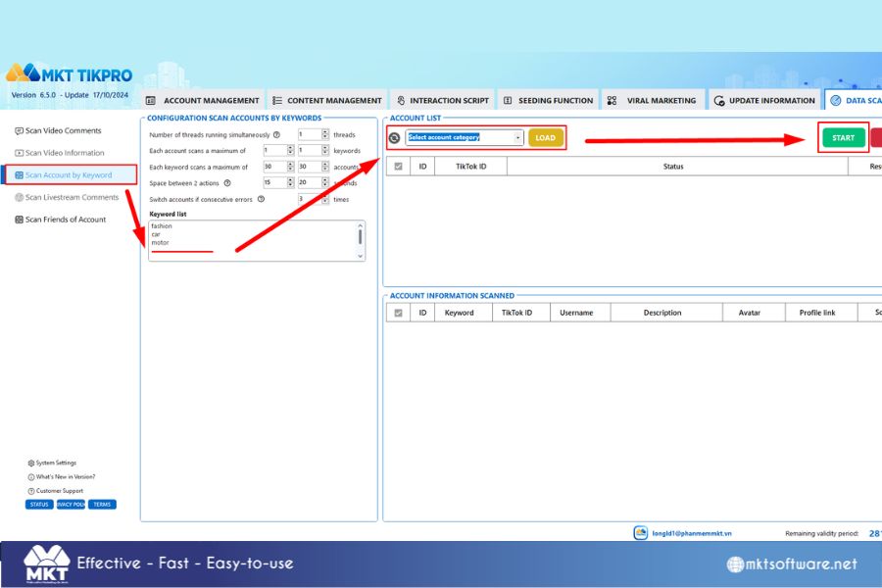Go to the Seeding Function tab
This screenshot has height=588, width=882.
pos(549,100)
